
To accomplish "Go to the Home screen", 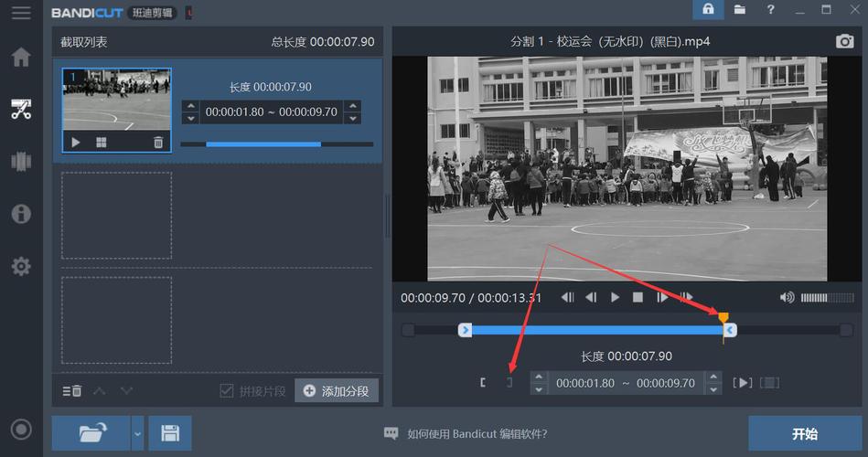I will pos(21,57).
